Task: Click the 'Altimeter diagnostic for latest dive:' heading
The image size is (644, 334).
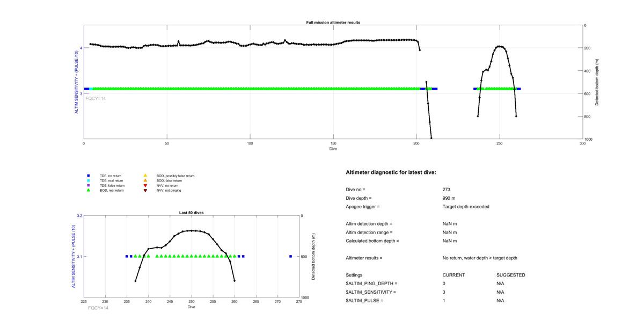Action: 391,172
